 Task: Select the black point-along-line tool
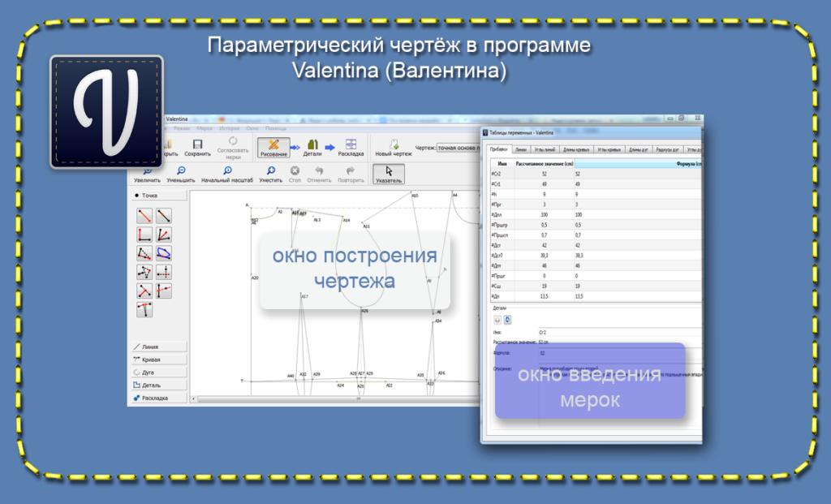164,216
